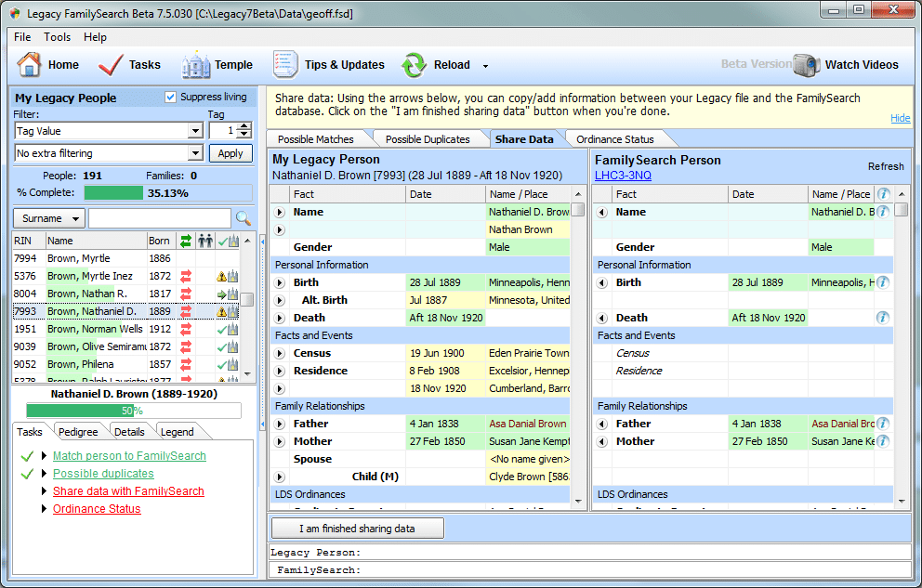Screen dimensions: 922x588
Task: Toggle Suppress living checkbox
Action: click(x=170, y=97)
